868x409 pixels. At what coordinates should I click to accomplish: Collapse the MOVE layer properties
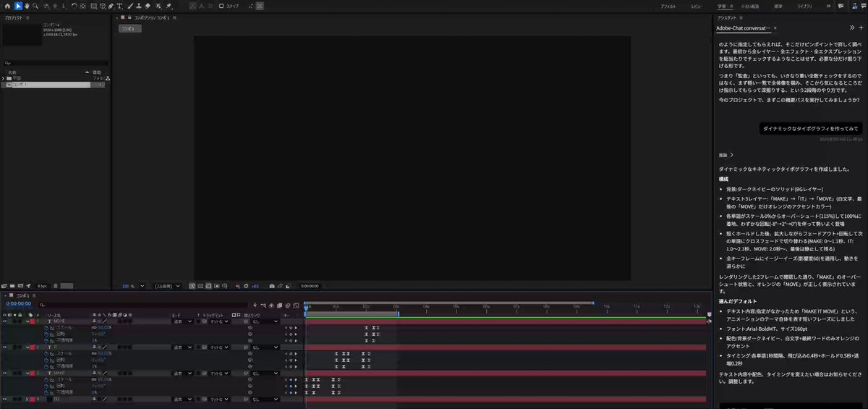coord(27,321)
